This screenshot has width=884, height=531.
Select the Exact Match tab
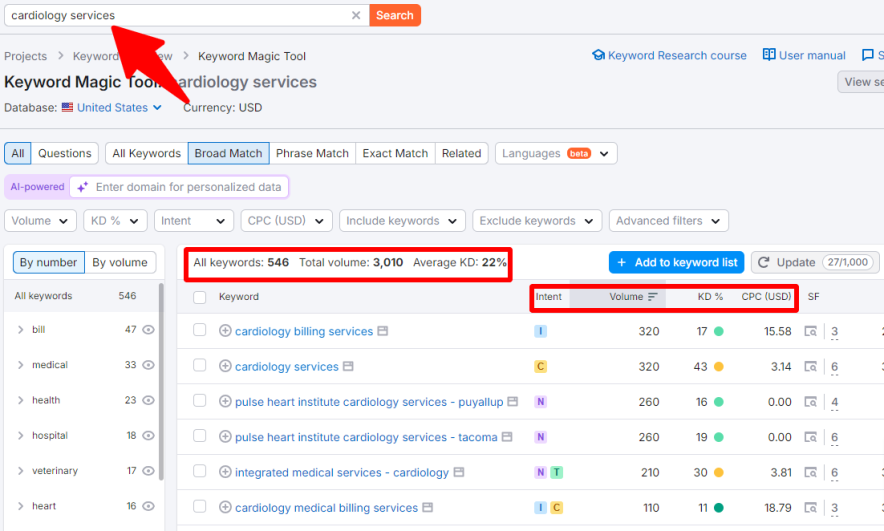coord(395,153)
